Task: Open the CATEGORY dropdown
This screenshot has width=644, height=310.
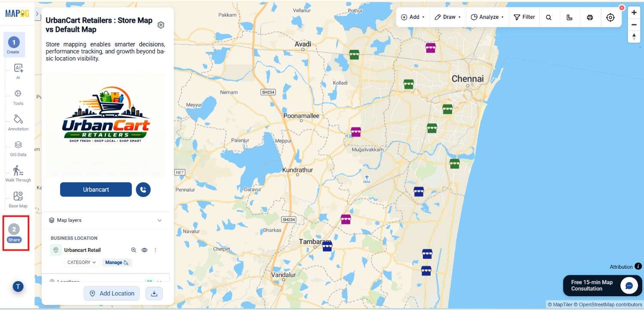Action: [x=82, y=262]
